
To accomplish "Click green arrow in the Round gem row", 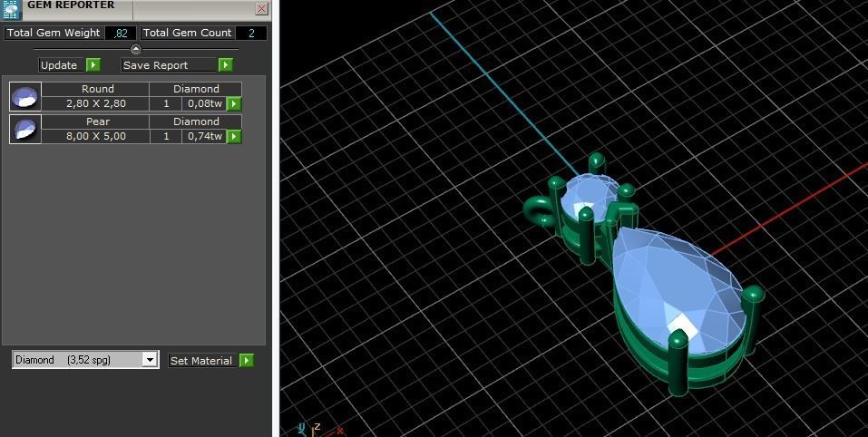I will click(x=234, y=103).
